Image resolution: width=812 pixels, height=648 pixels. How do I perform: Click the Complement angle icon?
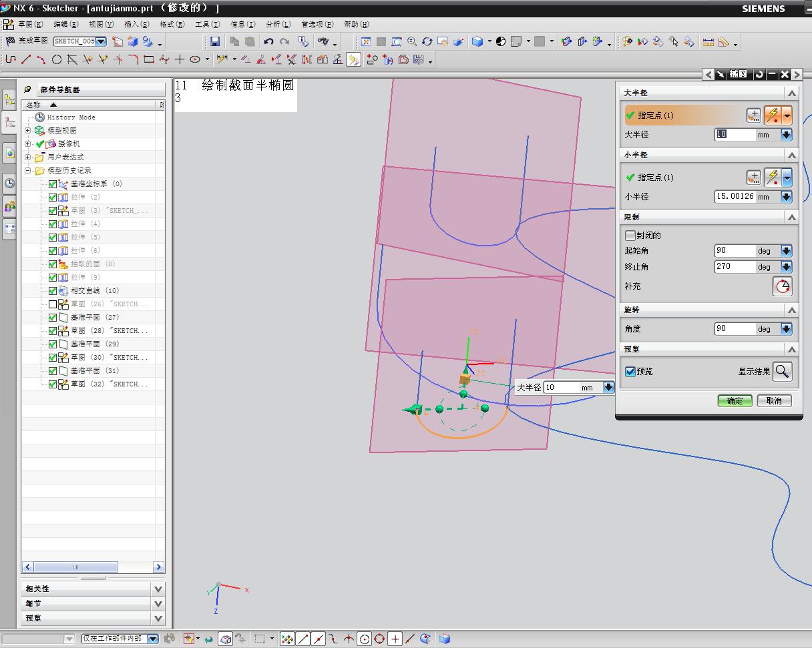pos(783,286)
